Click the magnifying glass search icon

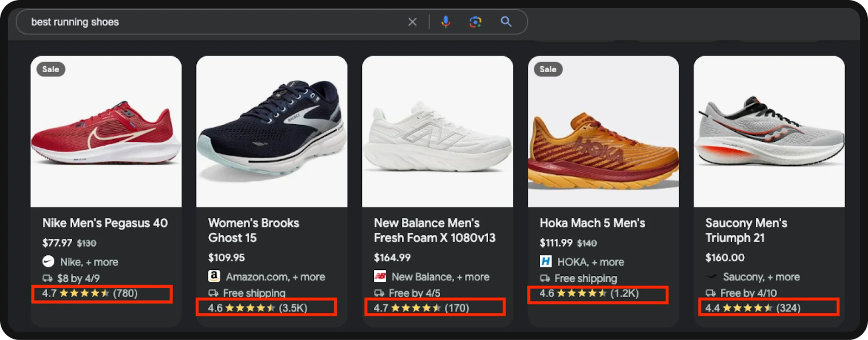(x=506, y=22)
